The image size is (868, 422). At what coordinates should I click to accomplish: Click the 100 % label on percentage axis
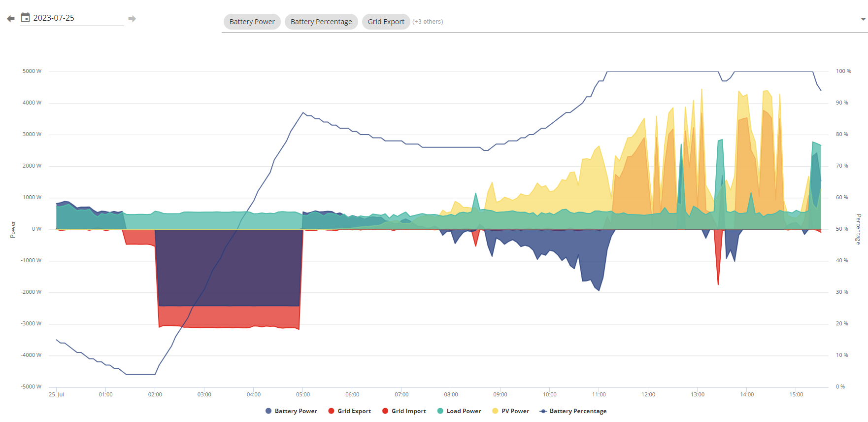tap(843, 71)
